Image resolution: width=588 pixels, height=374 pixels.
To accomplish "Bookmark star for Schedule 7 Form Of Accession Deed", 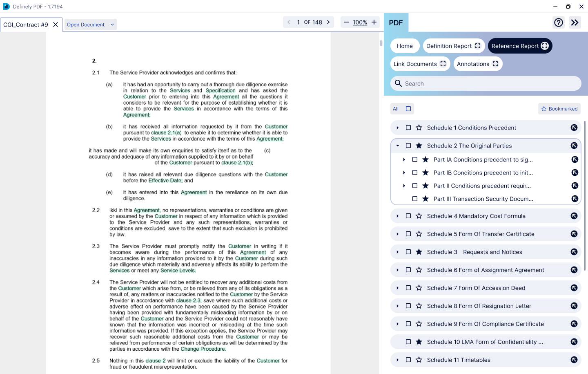I will tap(419, 288).
